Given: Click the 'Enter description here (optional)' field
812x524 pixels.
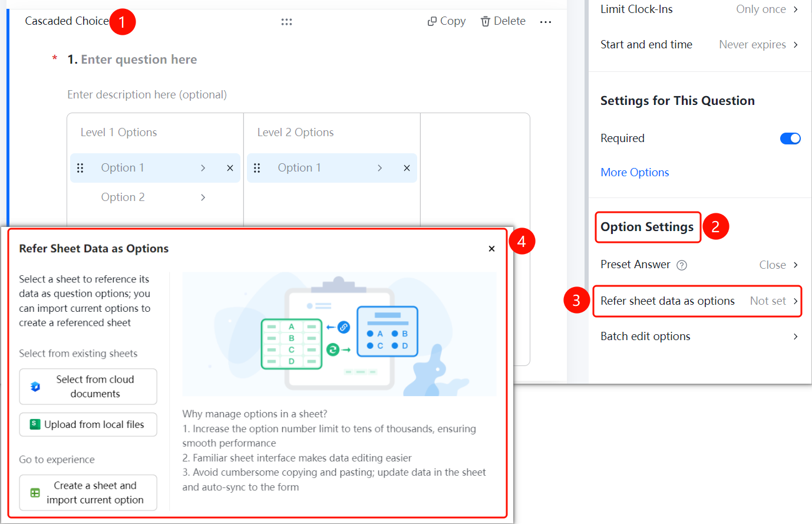Looking at the screenshot, I should (x=147, y=95).
